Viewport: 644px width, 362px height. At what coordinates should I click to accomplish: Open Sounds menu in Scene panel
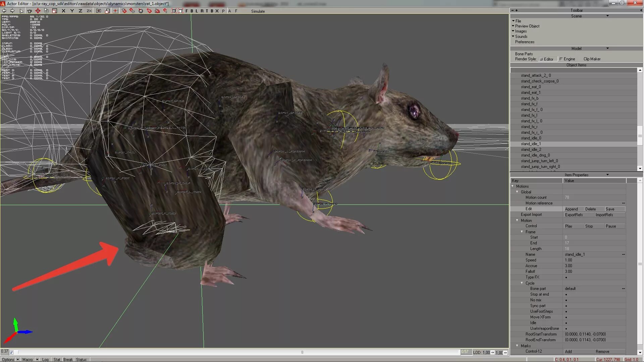(521, 37)
